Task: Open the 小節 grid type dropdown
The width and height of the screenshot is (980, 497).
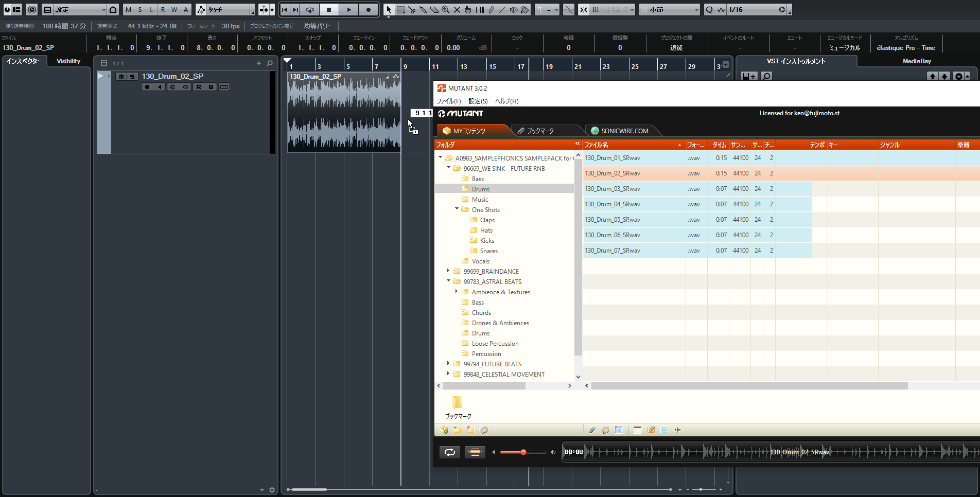Action: pyautogui.click(x=670, y=9)
